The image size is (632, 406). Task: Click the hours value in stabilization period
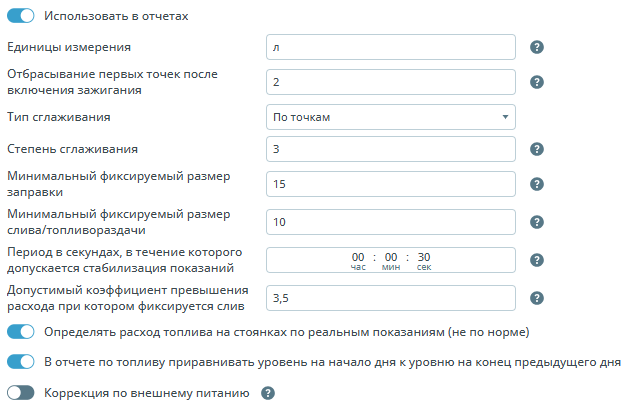coord(358,257)
